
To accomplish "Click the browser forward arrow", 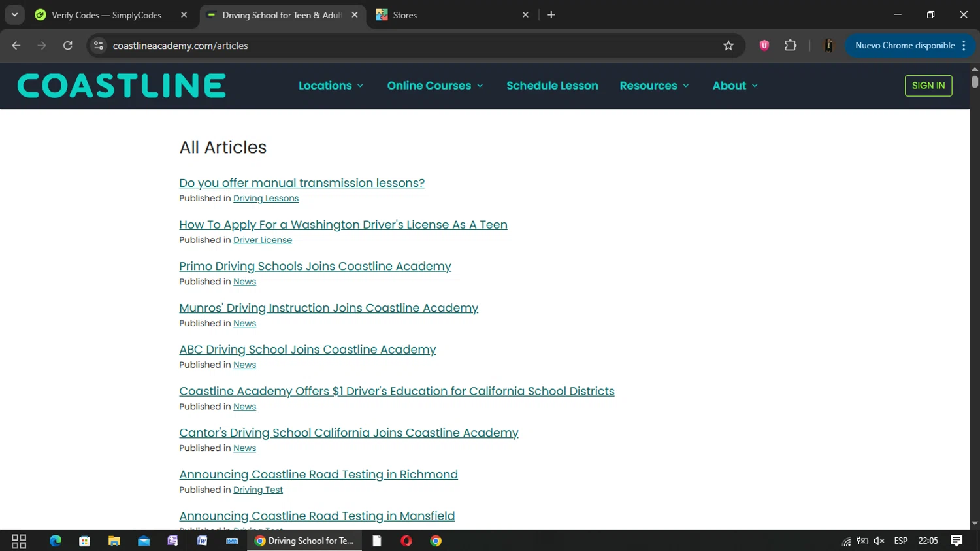I will pos(42,46).
